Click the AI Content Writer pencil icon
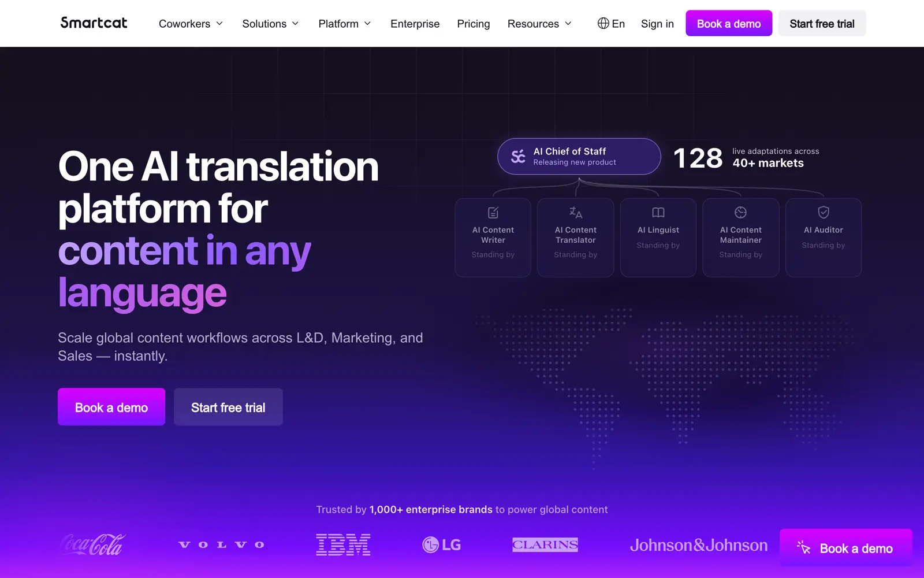The width and height of the screenshot is (924, 578). click(x=493, y=213)
